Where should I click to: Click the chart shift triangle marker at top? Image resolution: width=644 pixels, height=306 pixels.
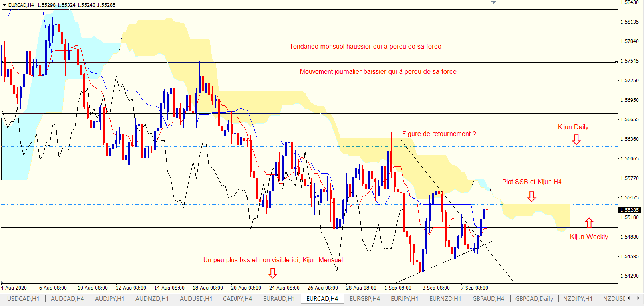coord(494,2)
